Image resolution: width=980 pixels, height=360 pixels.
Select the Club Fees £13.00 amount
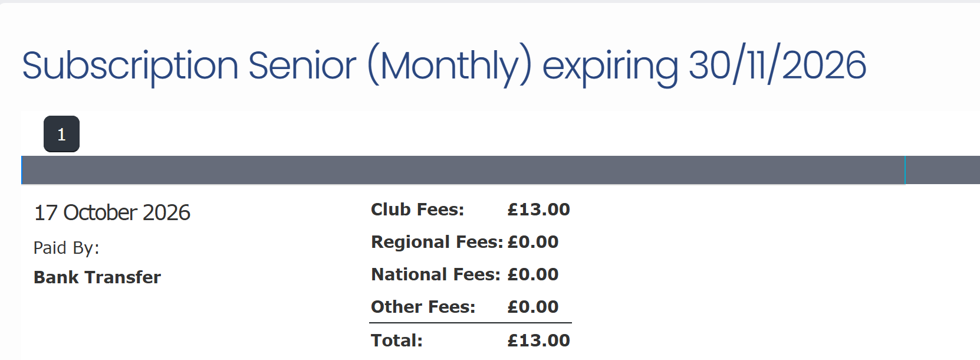[x=539, y=210]
